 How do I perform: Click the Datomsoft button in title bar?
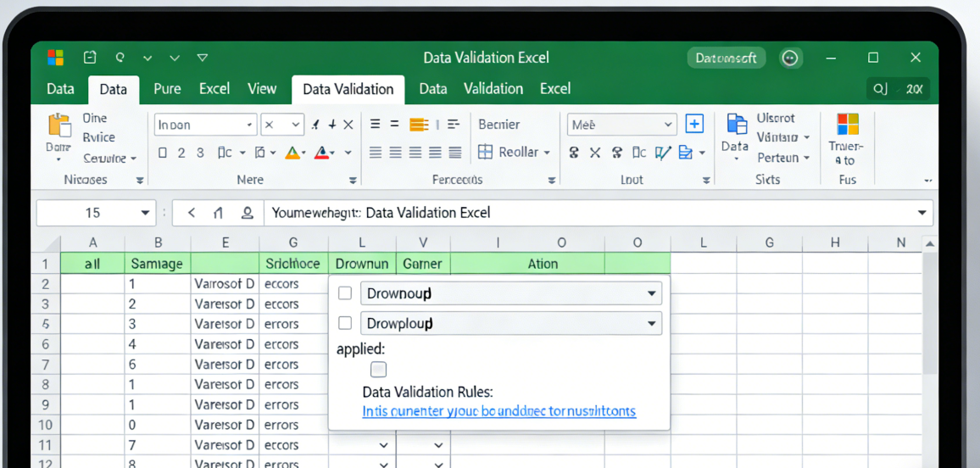pos(727,58)
